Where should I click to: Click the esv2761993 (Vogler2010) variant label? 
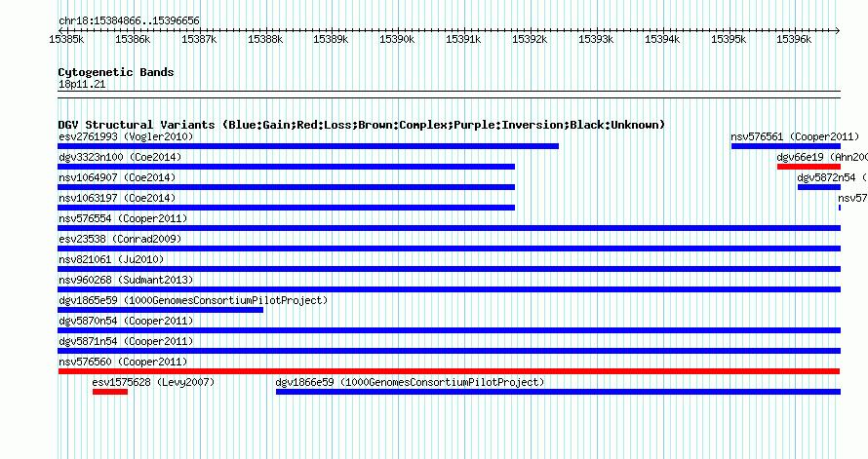(126, 136)
